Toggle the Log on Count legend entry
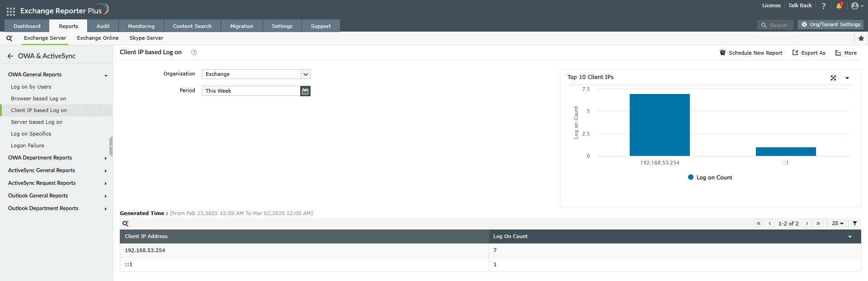This screenshot has width=868, height=281. (710, 178)
